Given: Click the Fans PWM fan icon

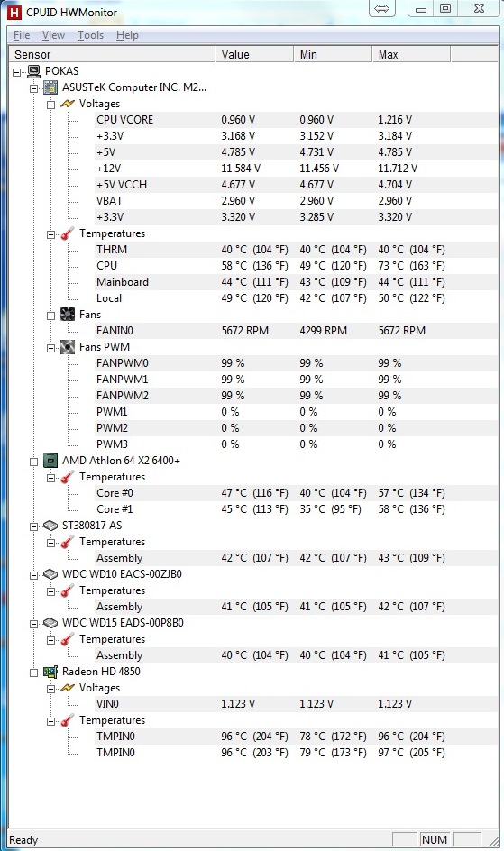Looking at the screenshot, I should [x=68, y=347].
